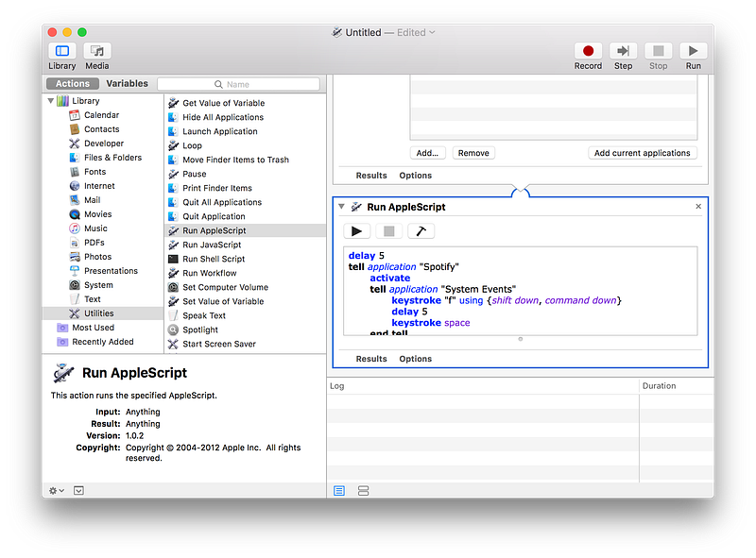Screen dimensions: 756x558
Task: Click the Add... button
Action: click(428, 153)
